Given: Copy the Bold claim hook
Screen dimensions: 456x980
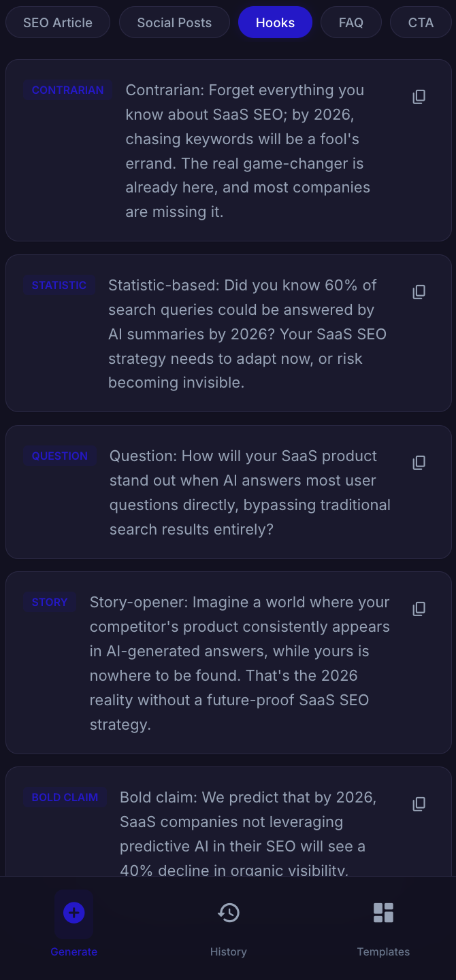Looking at the screenshot, I should point(419,804).
